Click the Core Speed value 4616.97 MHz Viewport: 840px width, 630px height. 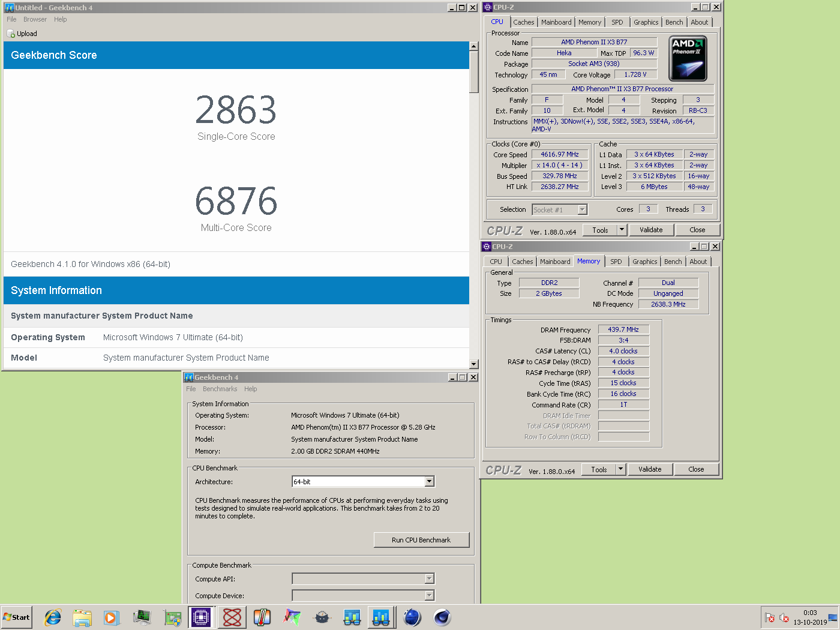pos(560,154)
